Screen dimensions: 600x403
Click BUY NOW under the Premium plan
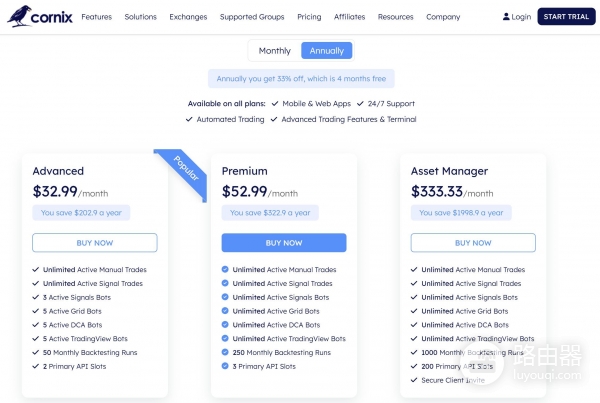(284, 243)
